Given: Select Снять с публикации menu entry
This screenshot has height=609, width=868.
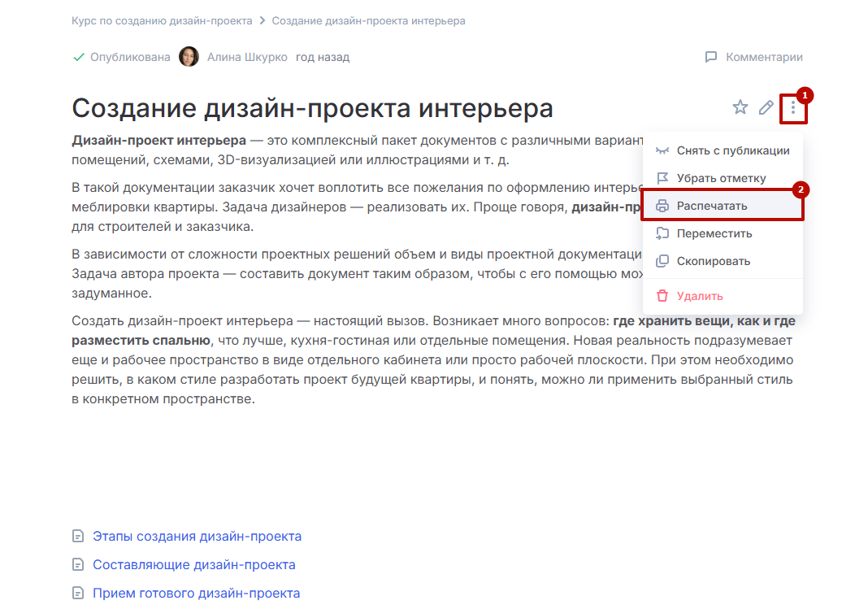Looking at the screenshot, I should coord(723,150).
